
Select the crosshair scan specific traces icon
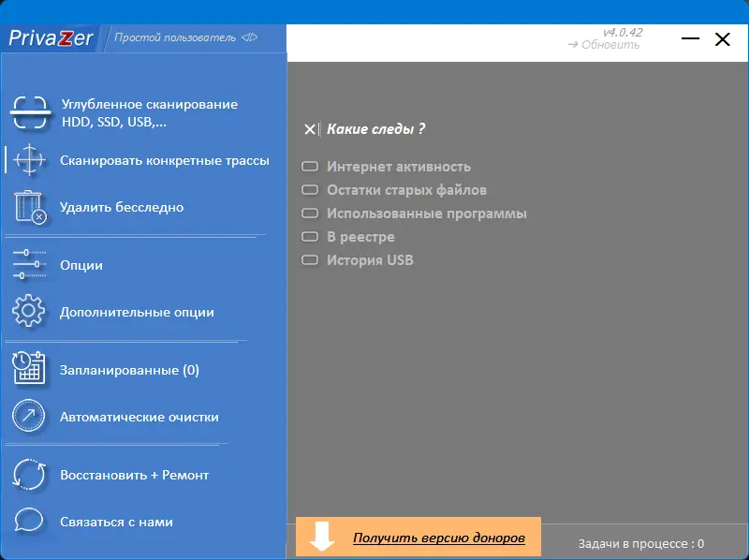(x=30, y=159)
